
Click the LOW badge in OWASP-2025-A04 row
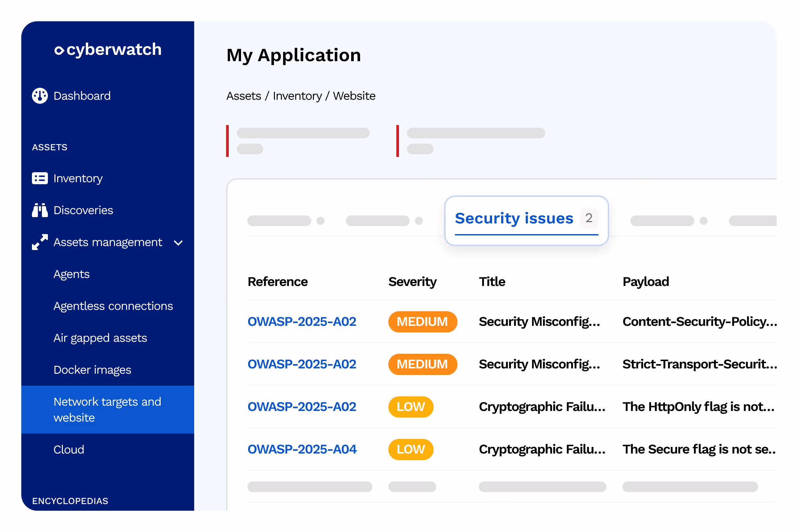[411, 450]
